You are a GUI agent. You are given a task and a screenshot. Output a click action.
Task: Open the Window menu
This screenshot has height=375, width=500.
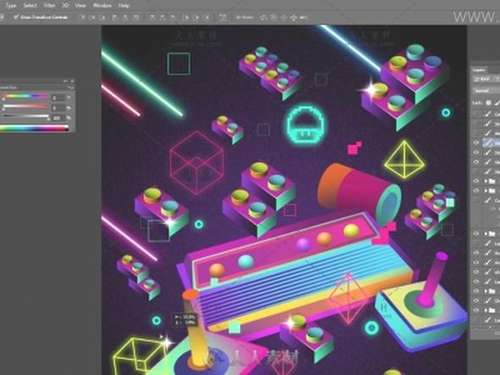102,6
